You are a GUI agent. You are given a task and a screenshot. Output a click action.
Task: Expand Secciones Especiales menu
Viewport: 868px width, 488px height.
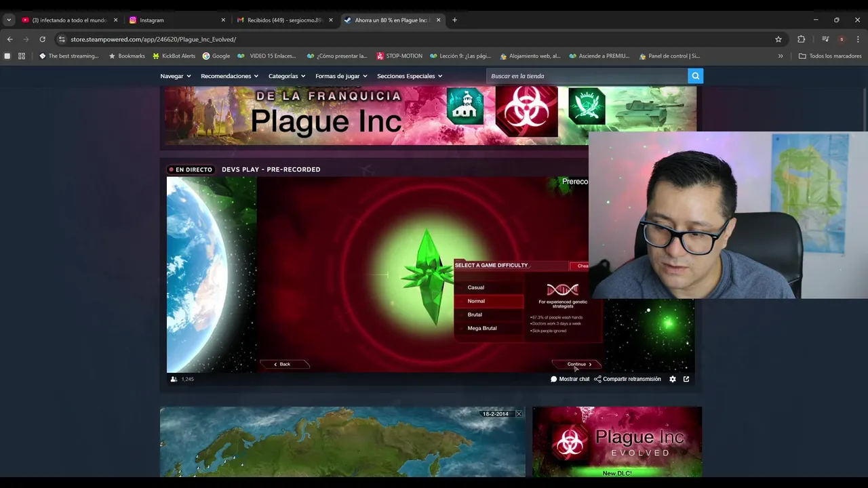click(410, 76)
